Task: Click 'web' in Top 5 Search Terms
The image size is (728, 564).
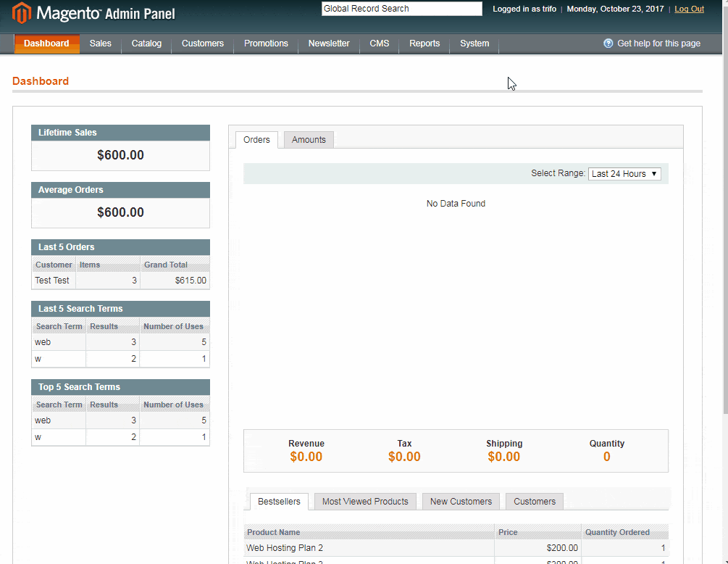Action: 43,420
